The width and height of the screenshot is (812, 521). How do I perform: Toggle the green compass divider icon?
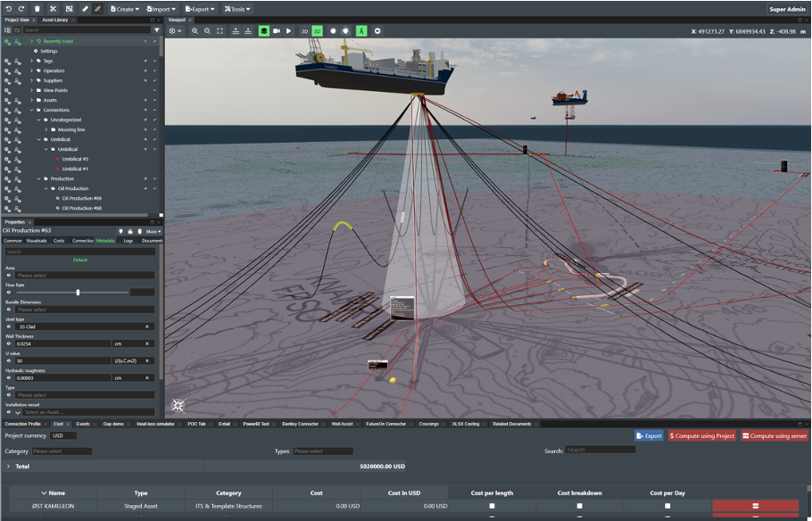[361, 31]
